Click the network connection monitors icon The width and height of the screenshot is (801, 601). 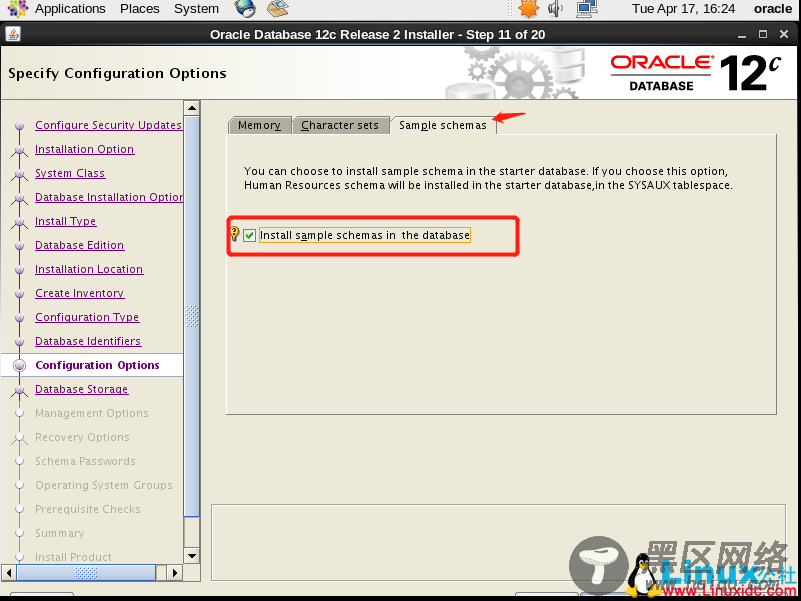587,8
